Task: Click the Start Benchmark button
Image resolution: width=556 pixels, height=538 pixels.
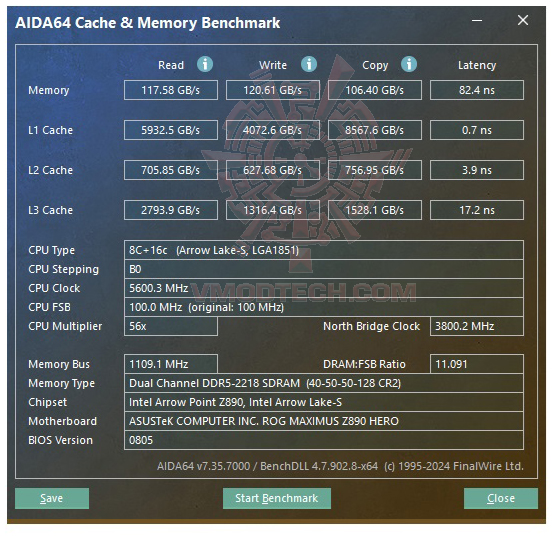Action: pos(277,498)
